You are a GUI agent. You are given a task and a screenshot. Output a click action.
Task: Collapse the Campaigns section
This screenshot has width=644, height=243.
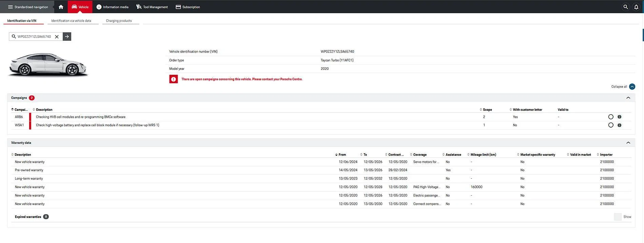(x=628, y=98)
